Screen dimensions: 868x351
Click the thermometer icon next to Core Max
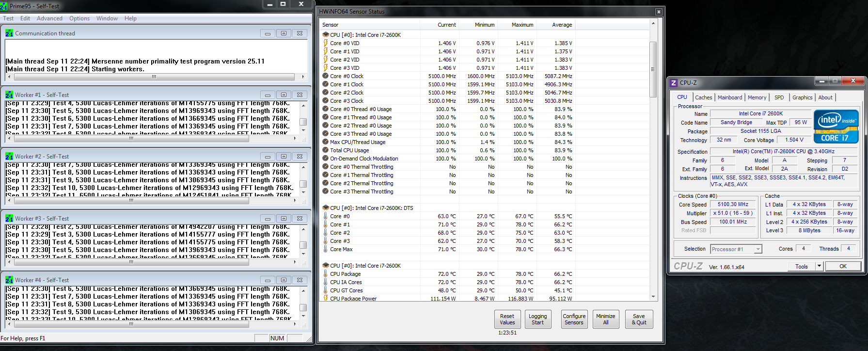pyautogui.click(x=326, y=249)
